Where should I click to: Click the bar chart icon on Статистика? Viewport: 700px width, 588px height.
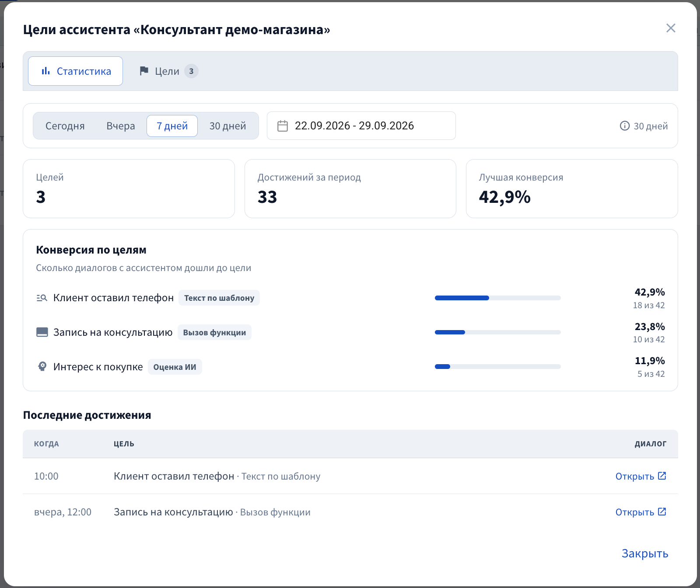tap(46, 71)
